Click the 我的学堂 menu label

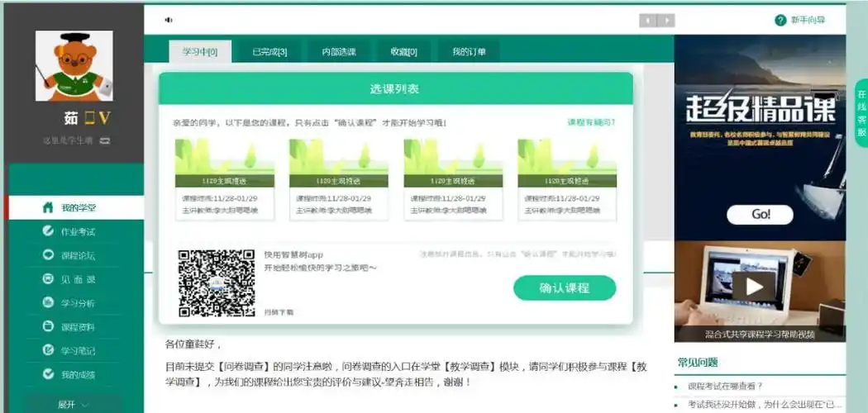pyautogui.click(x=78, y=208)
